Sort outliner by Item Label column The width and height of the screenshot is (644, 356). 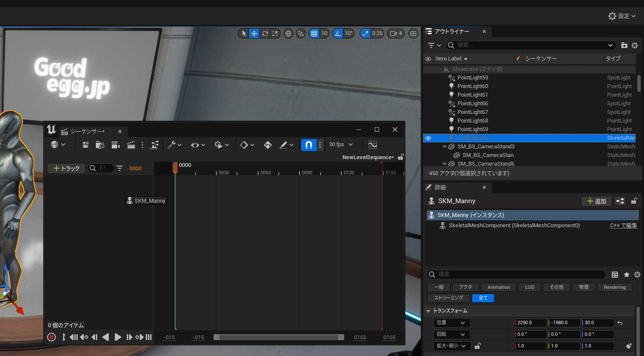tap(451, 59)
